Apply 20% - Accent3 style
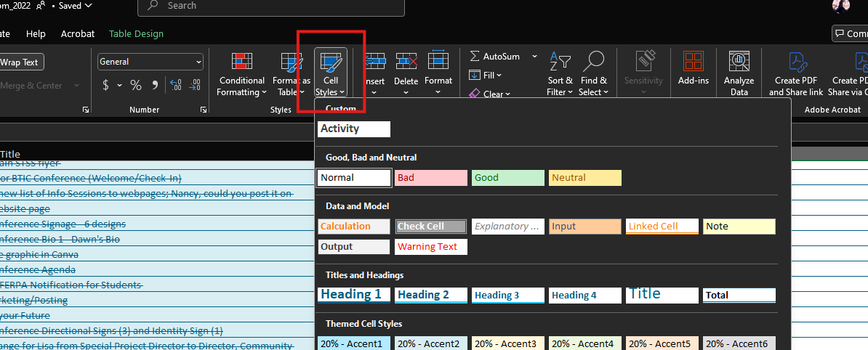 coord(508,343)
